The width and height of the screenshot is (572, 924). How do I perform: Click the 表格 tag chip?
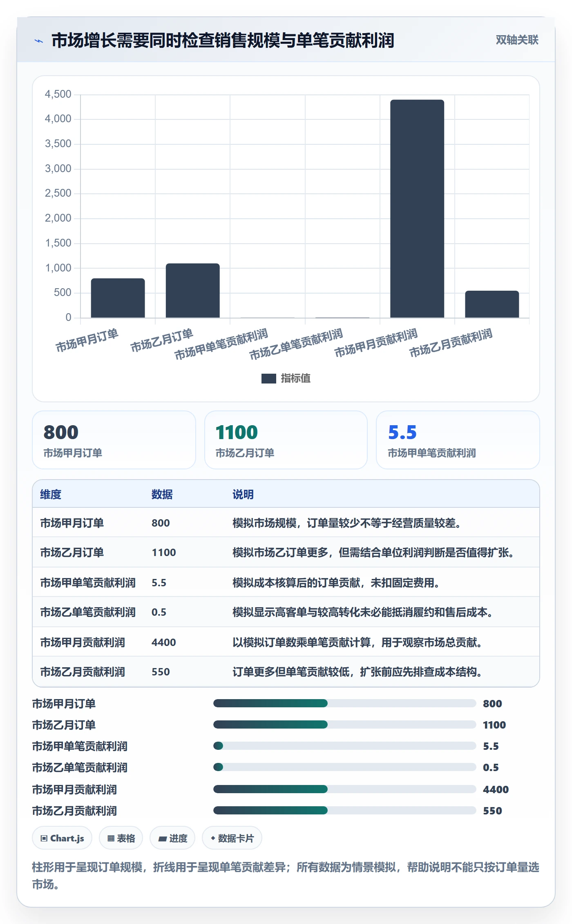pos(121,838)
